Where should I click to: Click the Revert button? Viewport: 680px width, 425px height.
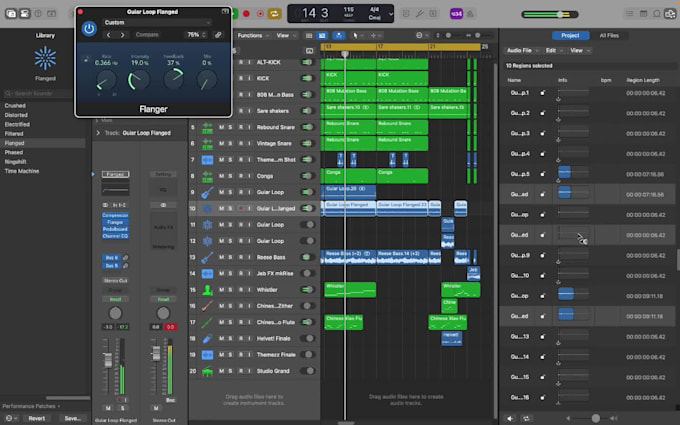(36, 418)
